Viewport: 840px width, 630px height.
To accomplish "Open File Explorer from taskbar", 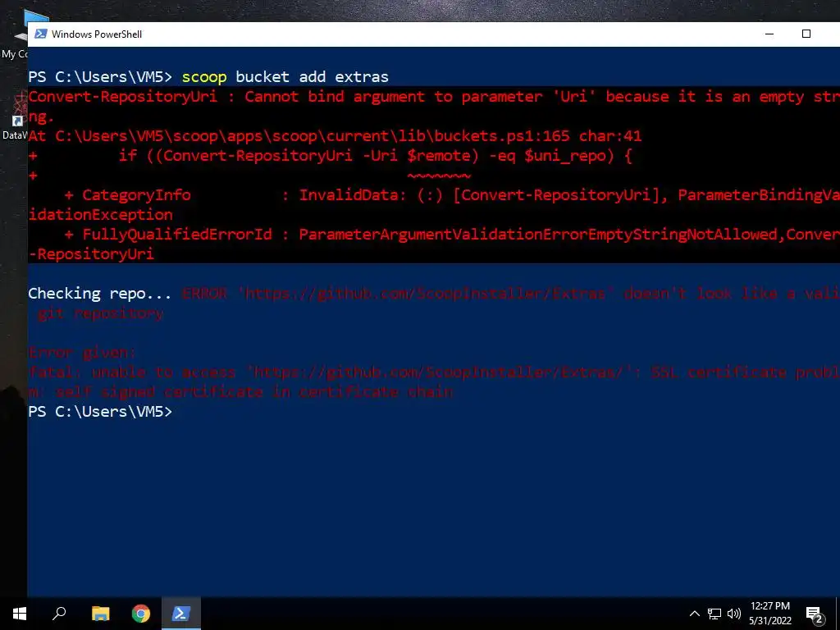I will pyautogui.click(x=100, y=614).
